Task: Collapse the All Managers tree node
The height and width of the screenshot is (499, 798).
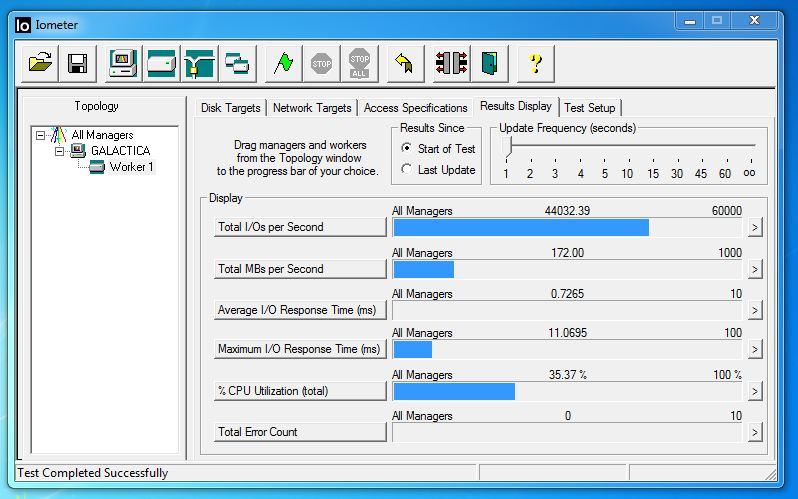Action: coord(40,135)
